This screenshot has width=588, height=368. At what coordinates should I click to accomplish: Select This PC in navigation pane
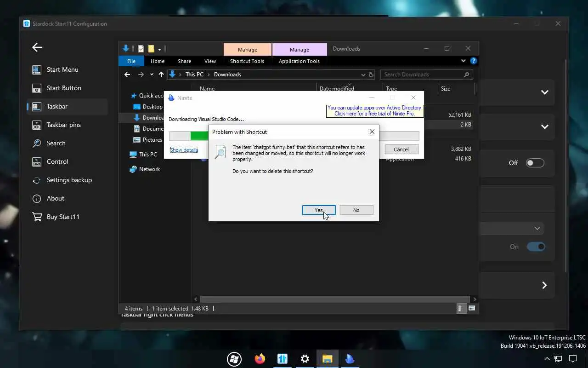[148, 155]
